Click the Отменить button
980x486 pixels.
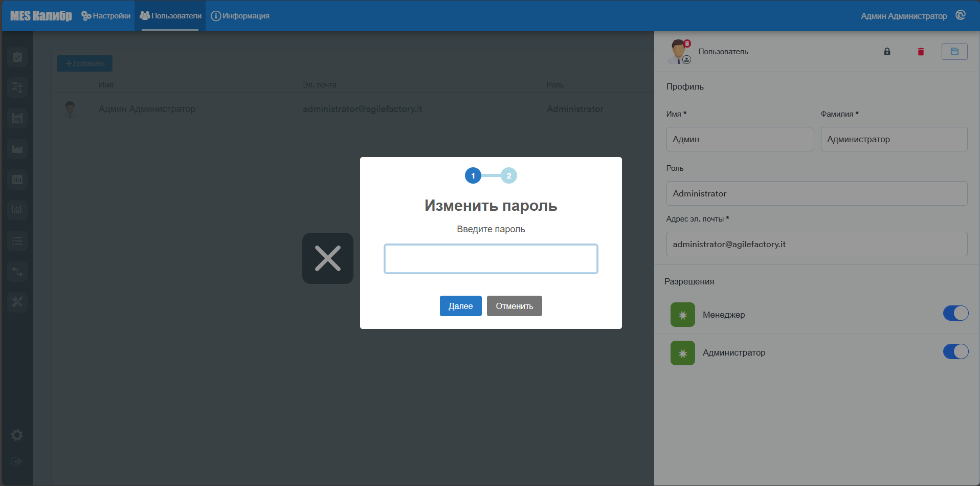tap(515, 306)
